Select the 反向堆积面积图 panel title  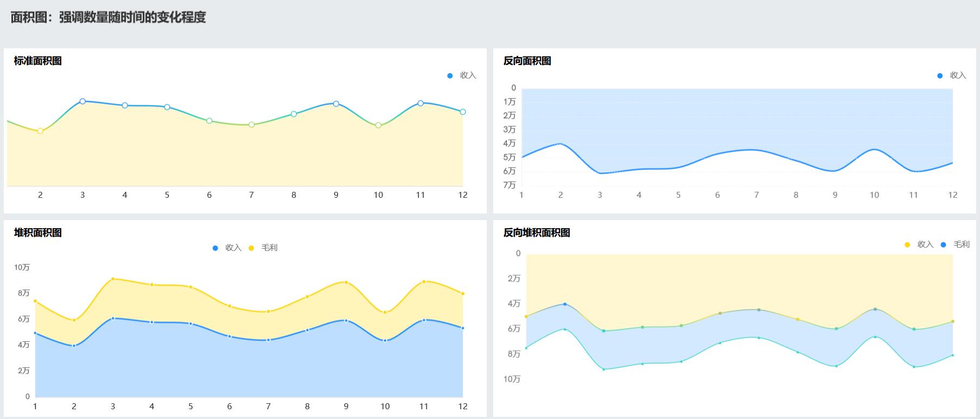pyautogui.click(x=537, y=233)
